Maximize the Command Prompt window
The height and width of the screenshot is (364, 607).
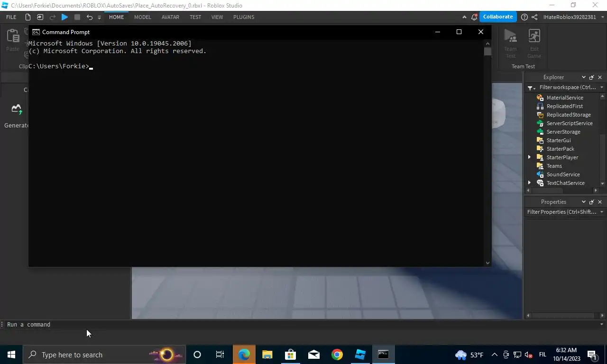pos(459,32)
